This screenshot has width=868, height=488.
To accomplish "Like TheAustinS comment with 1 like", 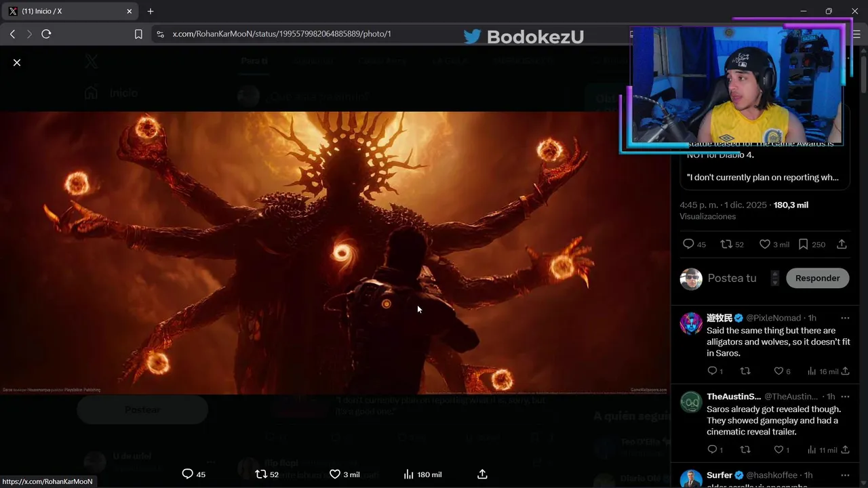I will 778,449.
